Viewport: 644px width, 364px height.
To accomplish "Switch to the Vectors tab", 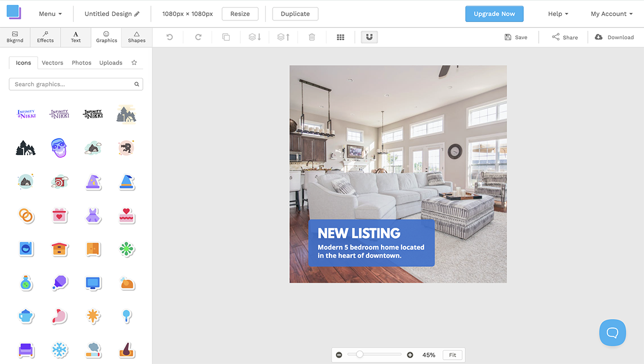I will coord(52,62).
